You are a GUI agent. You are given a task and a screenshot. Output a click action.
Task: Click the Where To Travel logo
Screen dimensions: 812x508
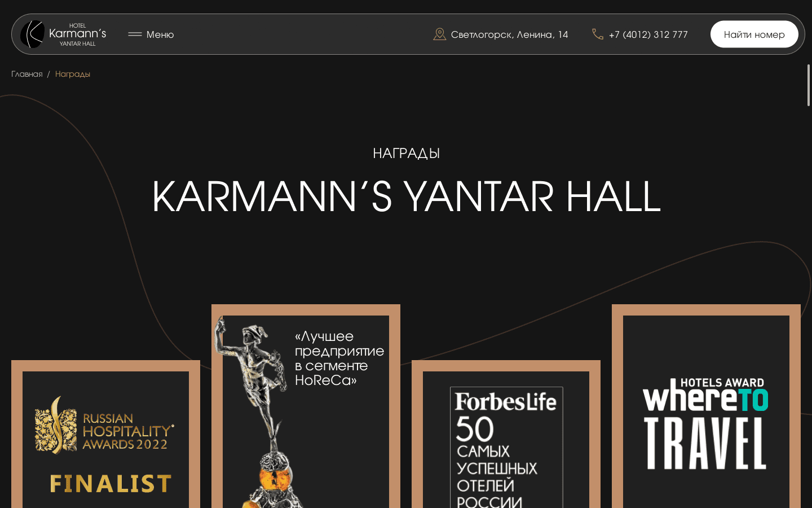705,424
